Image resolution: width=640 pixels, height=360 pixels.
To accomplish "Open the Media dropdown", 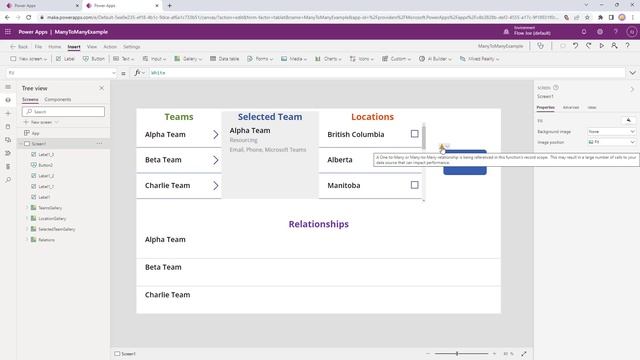I will 294,59.
